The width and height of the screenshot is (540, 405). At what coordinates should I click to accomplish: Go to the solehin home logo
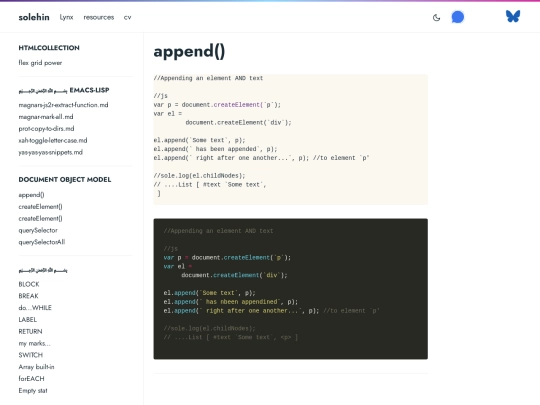pyautogui.click(x=34, y=17)
